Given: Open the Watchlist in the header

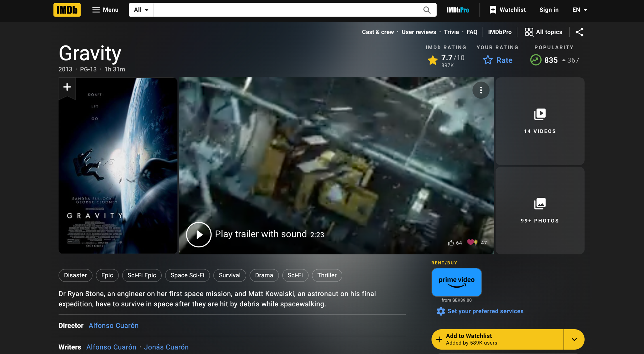Looking at the screenshot, I should [x=508, y=10].
